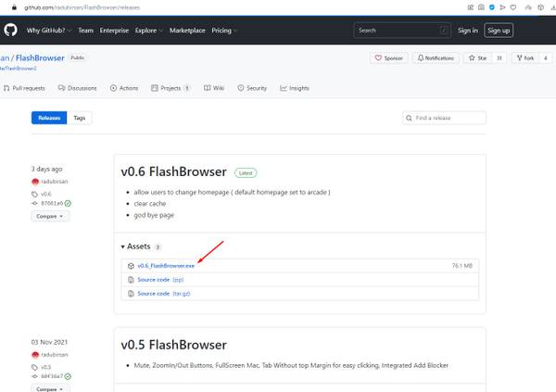Click the Sign in link

coord(468,31)
